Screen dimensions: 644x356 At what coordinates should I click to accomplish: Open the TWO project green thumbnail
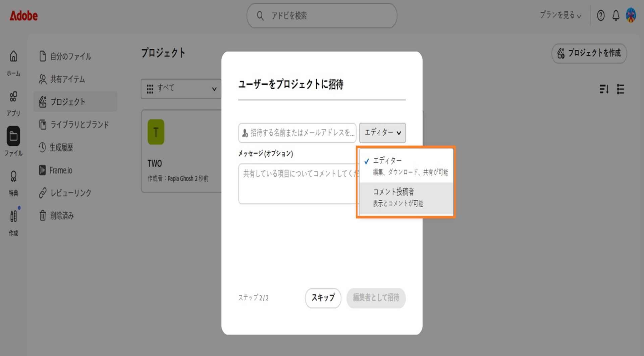(x=156, y=132)
